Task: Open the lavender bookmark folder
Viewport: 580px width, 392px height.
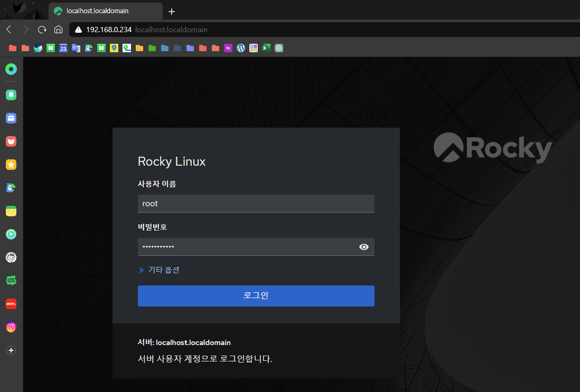Action: coord(190,48)
